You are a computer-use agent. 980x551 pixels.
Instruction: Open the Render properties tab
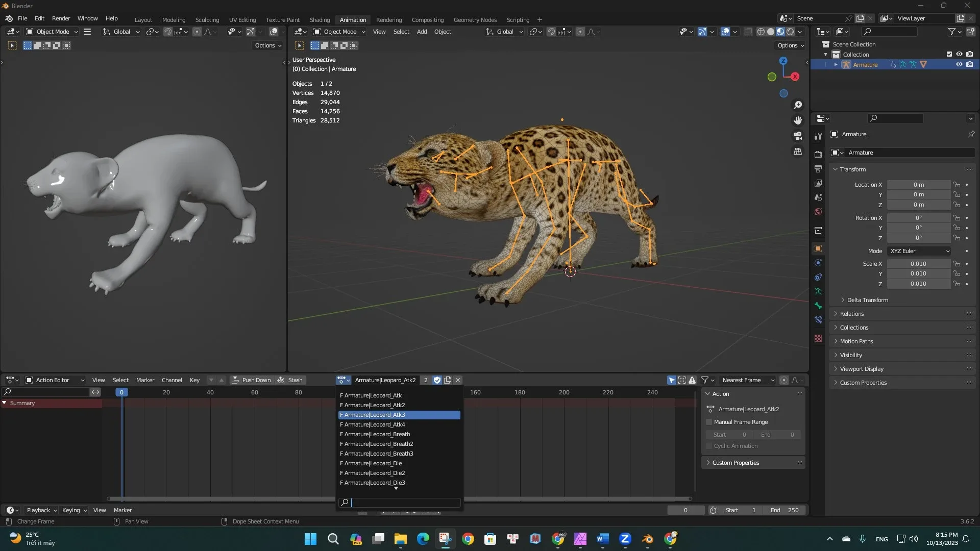[x=818, y=155]
